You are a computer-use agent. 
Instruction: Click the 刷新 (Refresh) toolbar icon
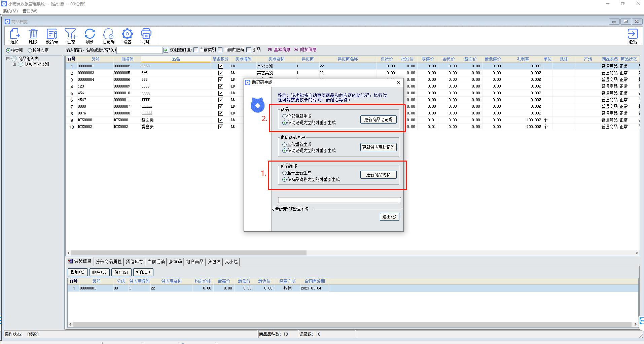point(90,36)
